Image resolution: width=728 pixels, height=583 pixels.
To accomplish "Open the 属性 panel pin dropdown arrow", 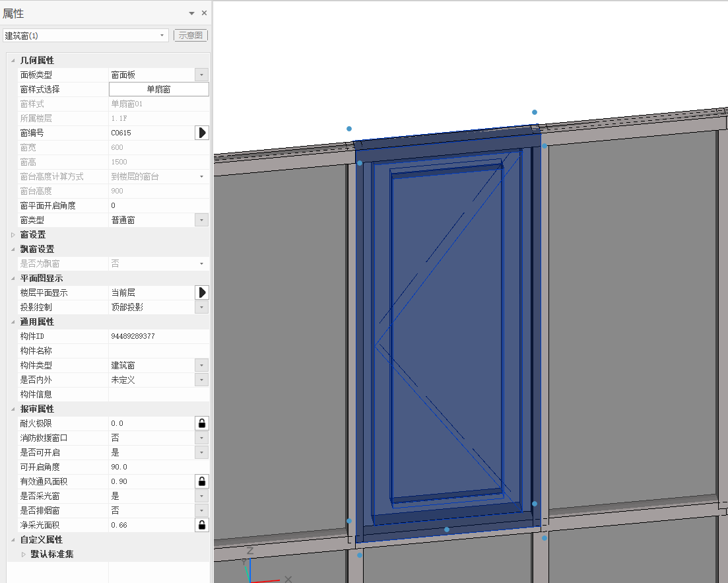I will point(191,13).
